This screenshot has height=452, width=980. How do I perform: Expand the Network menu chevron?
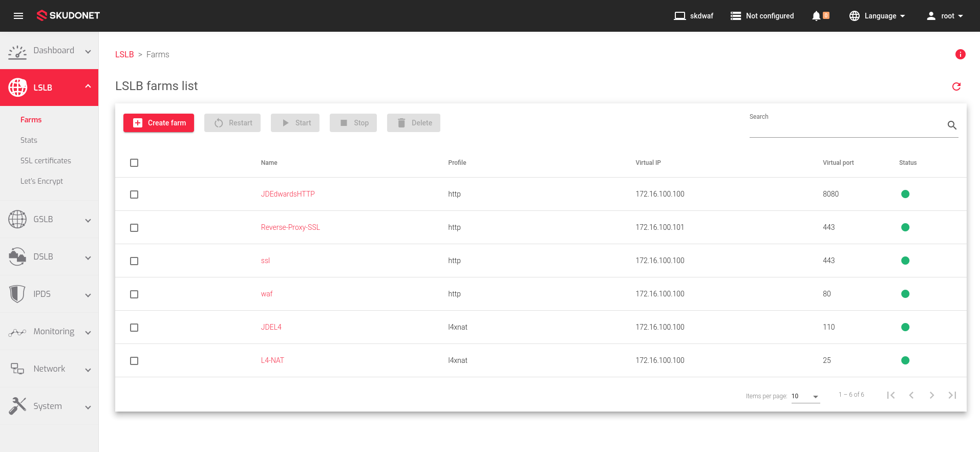(88, 370)
